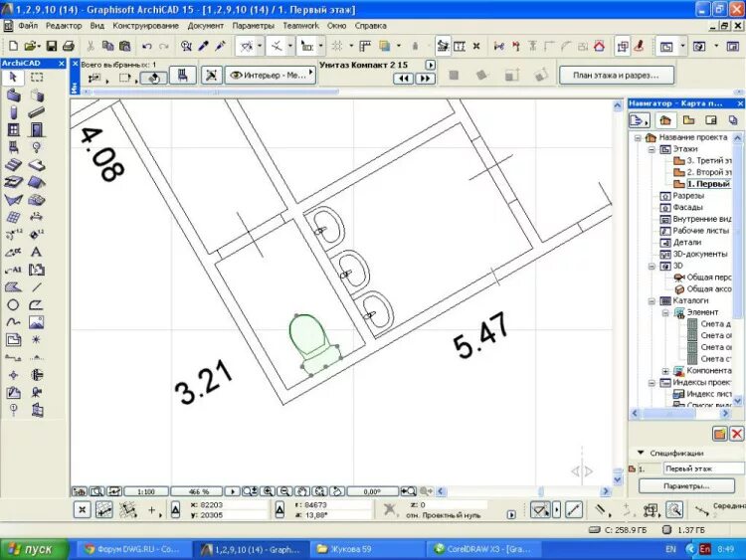Go to previous library object arrows
The width and height of the screenshot is (746, 560).
pyautogui.click(x=404, y=79)
